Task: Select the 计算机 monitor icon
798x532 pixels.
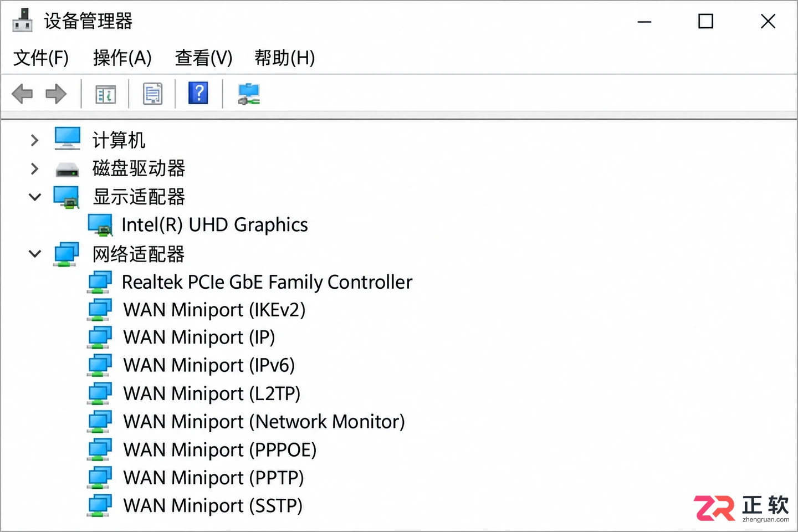Action: click(x=68, y=139)
